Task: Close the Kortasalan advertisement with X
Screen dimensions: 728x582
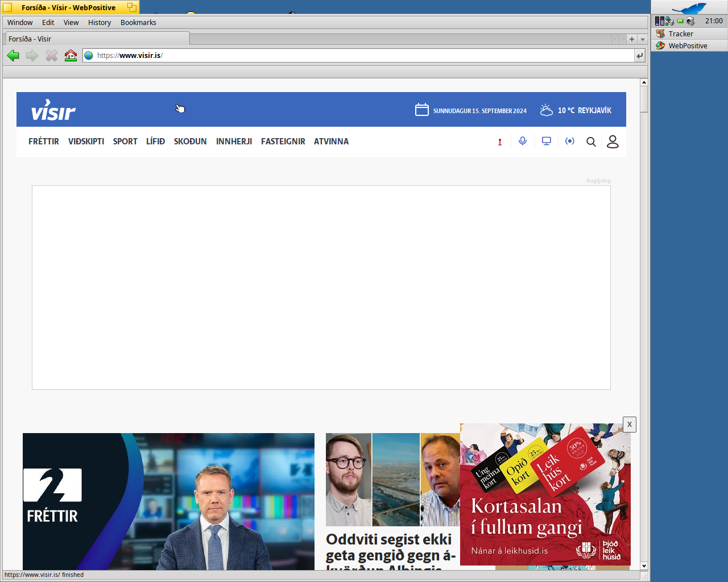Action: point(629,425)
